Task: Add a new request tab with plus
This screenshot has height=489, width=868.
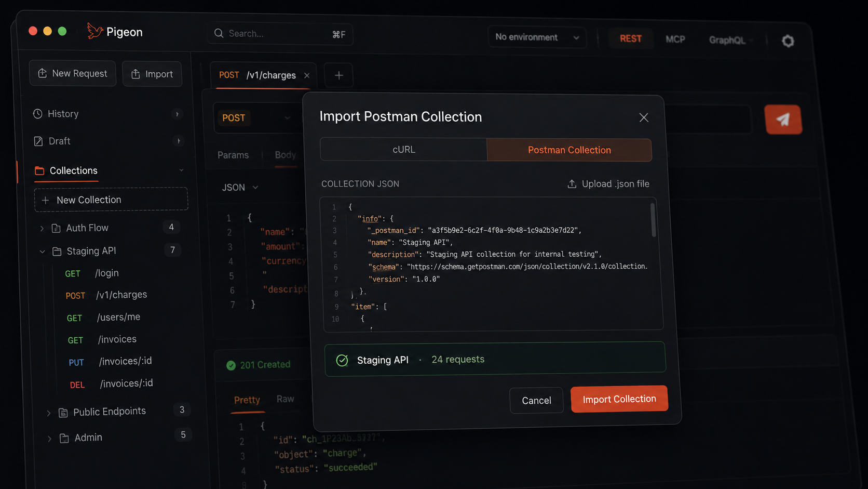Action: pos(338,75)
